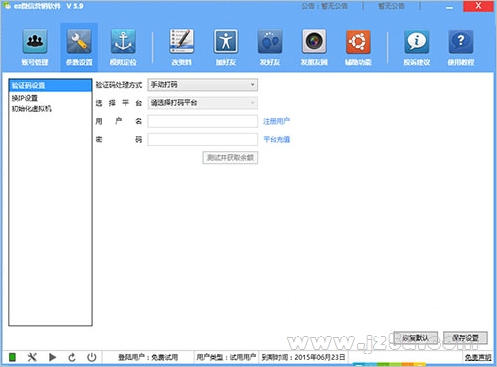This screenshot has height=367, width=497.
Task: Open the 模拟定位 anchor icon
Action: 123,42
